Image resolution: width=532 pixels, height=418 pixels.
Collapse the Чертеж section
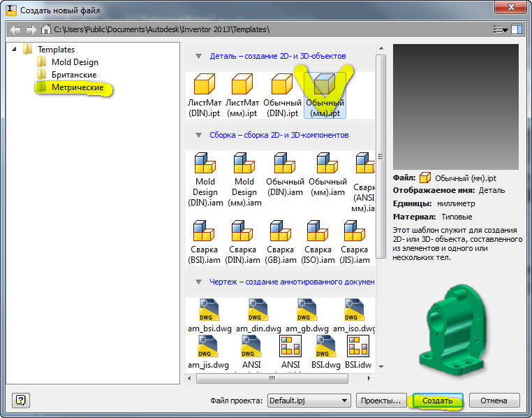(x=199, y=282)
